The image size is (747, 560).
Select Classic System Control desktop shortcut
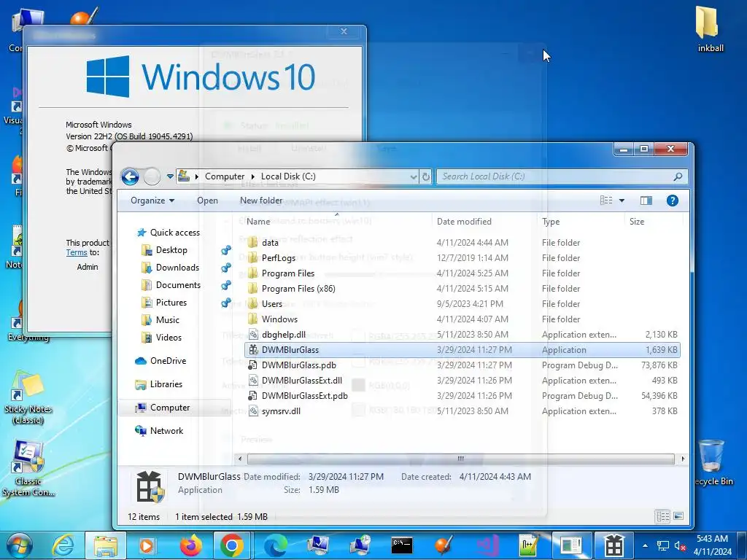[28, 469]
